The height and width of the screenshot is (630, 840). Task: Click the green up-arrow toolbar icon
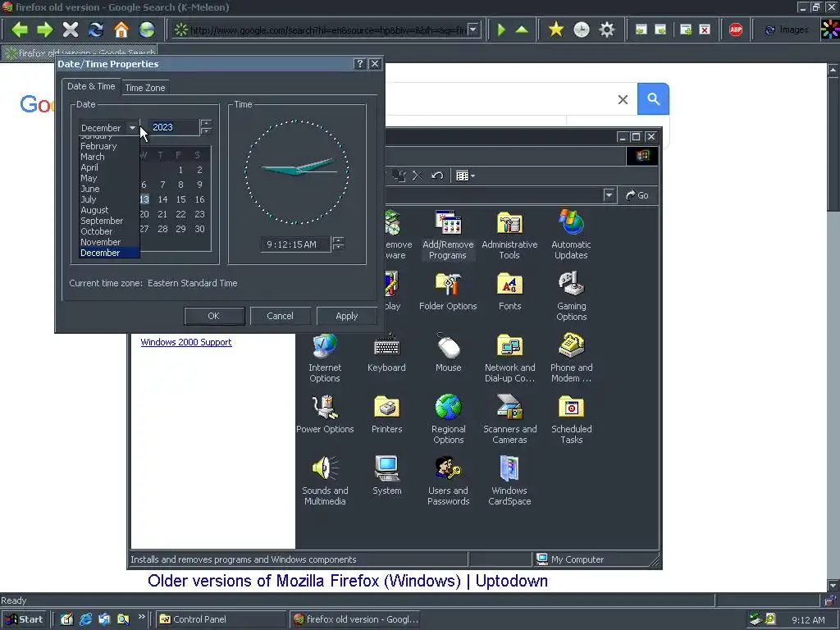click(x=522, y=30)
